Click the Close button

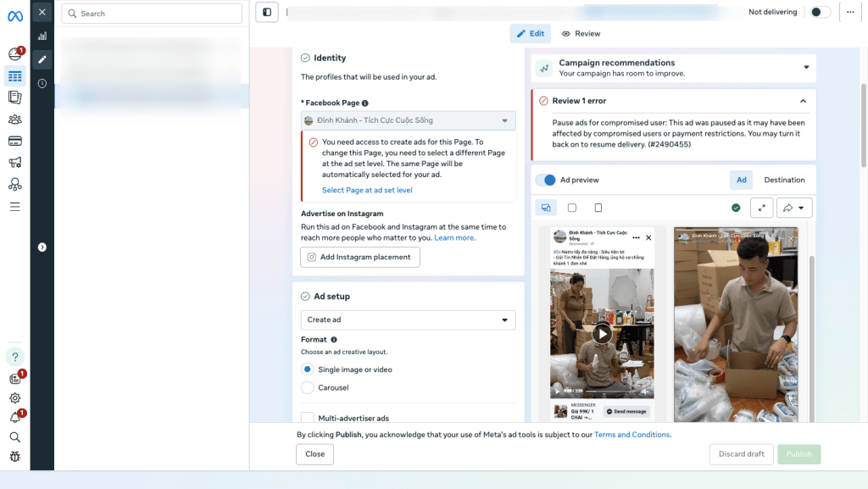314,454
